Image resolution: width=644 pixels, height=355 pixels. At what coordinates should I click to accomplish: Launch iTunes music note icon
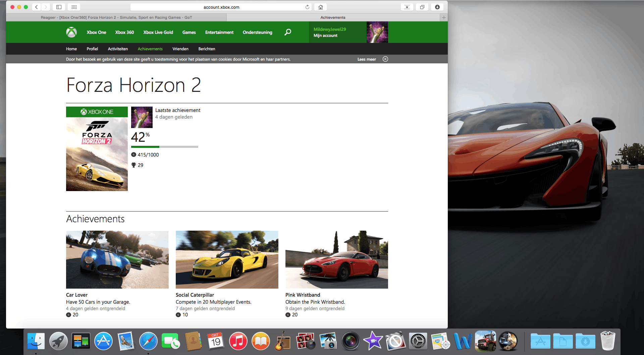click(x=238, y=341)
